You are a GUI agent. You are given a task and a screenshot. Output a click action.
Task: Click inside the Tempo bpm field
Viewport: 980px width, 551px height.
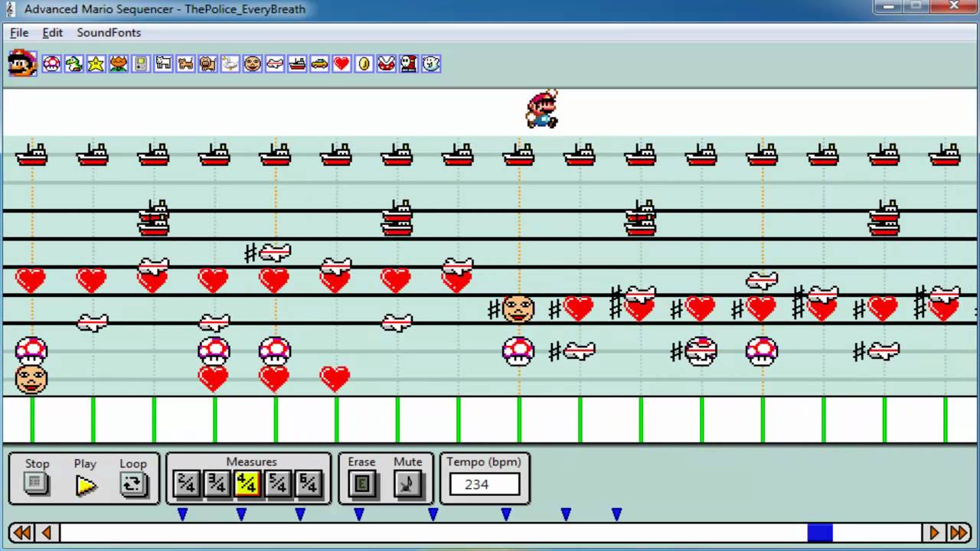coord(485,484)
